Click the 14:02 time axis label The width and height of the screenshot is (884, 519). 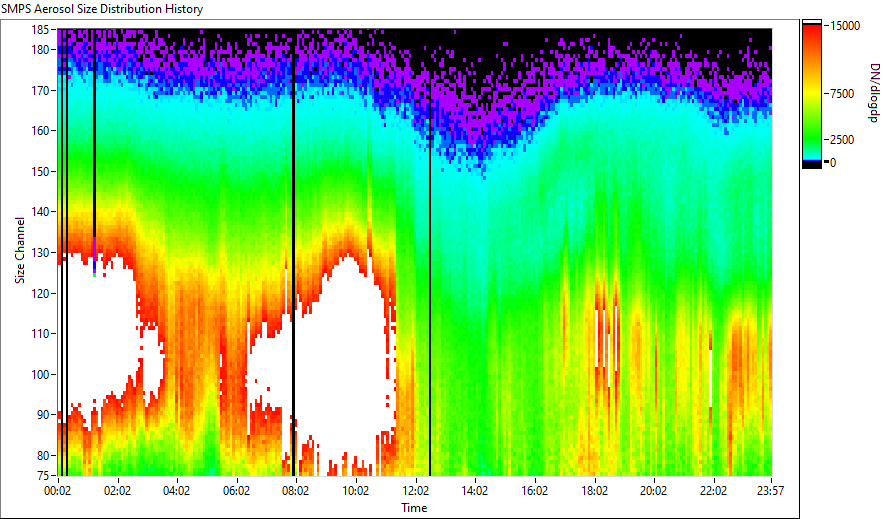pos(475,491)
